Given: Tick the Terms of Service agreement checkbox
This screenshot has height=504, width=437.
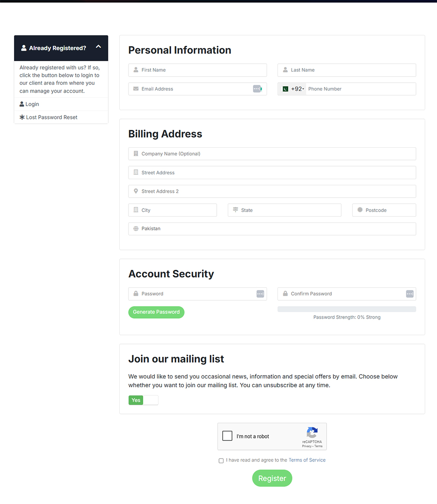Looking at the screenshot, I should (221, 461).
